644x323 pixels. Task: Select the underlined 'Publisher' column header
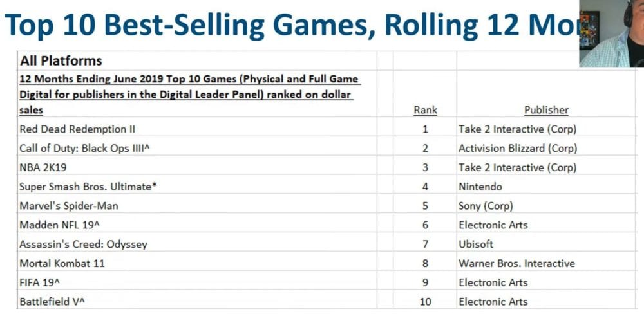[546, 110]
